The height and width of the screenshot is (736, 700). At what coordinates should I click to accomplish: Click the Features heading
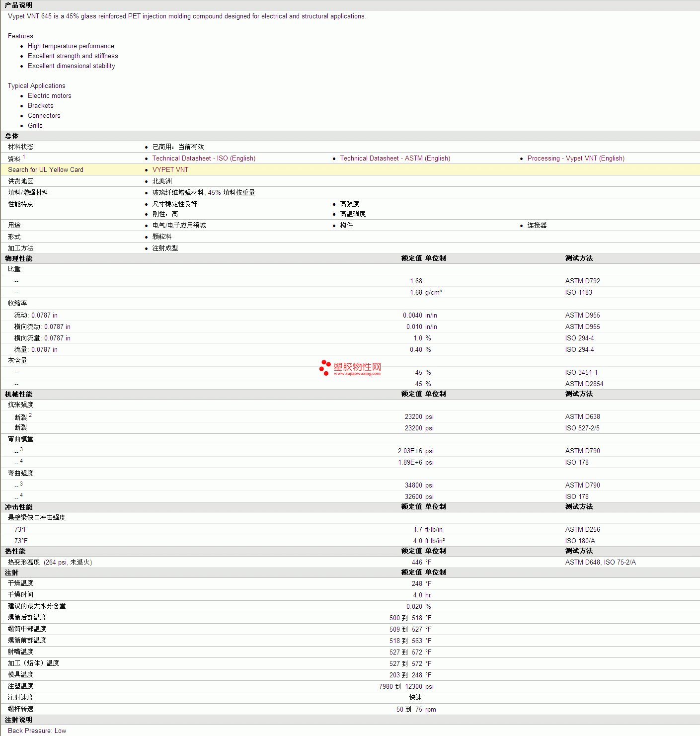20,36
